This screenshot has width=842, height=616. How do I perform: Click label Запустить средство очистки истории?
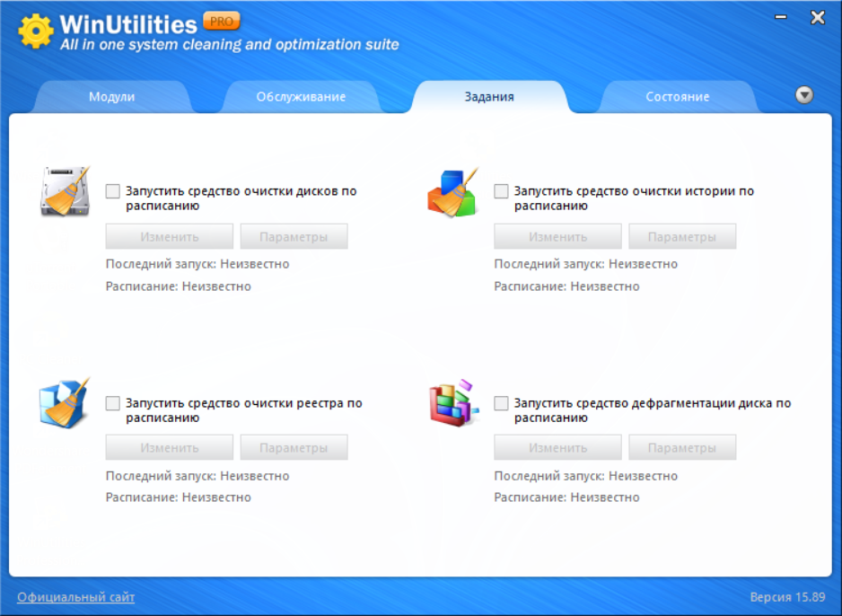click(634, 198)
